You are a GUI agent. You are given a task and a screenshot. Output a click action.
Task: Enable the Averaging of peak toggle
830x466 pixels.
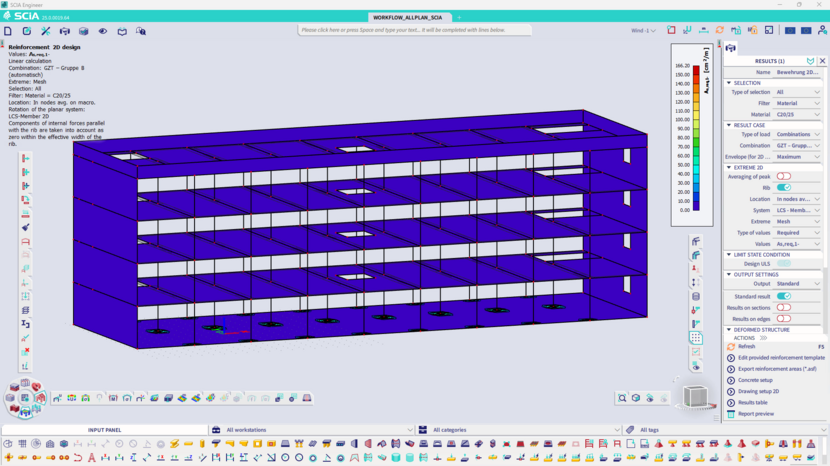tap(784, 176)
